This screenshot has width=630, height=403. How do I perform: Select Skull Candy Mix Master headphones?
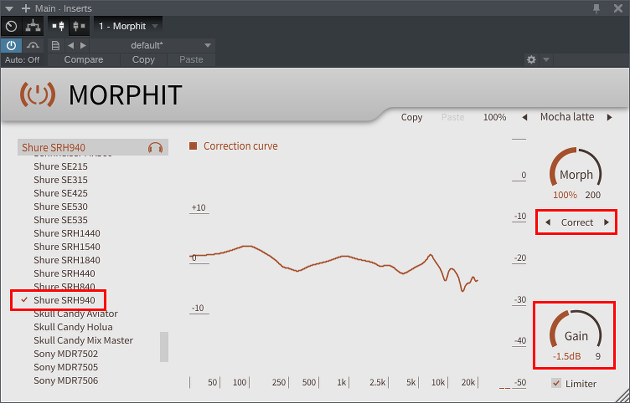click(x=83, y=340)
